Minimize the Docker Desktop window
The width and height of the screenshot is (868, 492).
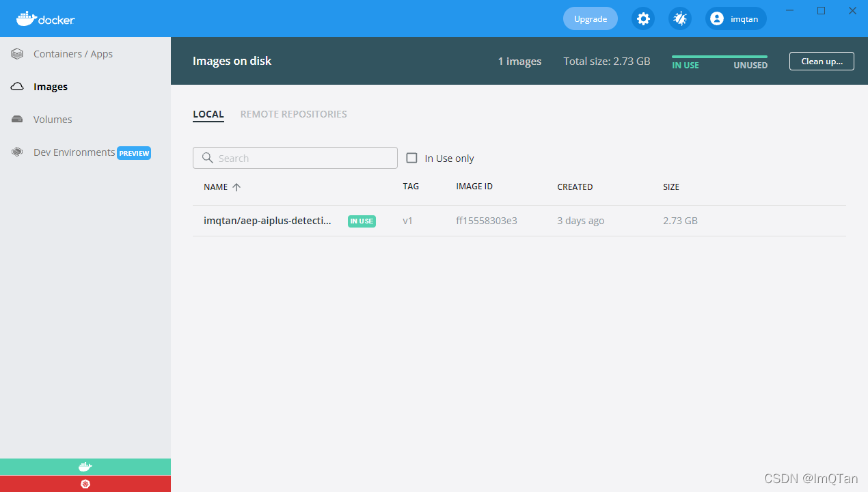(790, 10)
